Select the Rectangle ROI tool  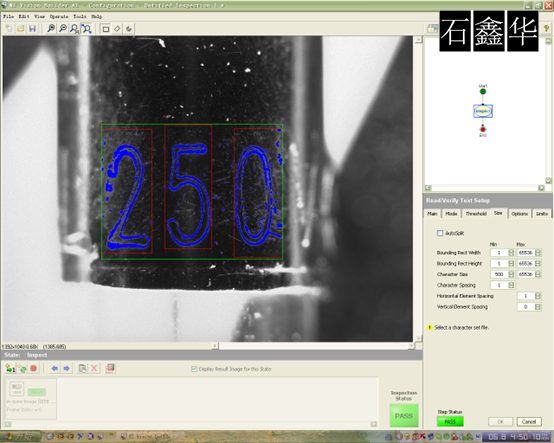point(105,29)
